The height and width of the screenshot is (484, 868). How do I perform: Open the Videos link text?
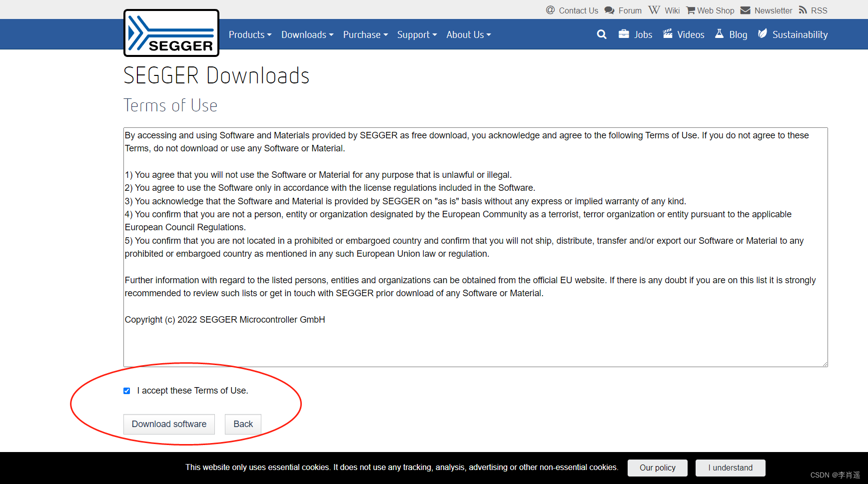coord(691,34)
